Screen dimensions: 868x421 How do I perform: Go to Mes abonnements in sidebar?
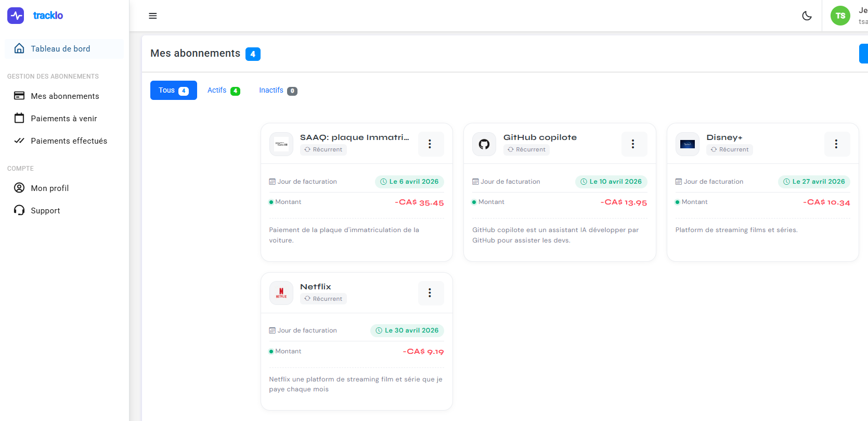[64, 96]
